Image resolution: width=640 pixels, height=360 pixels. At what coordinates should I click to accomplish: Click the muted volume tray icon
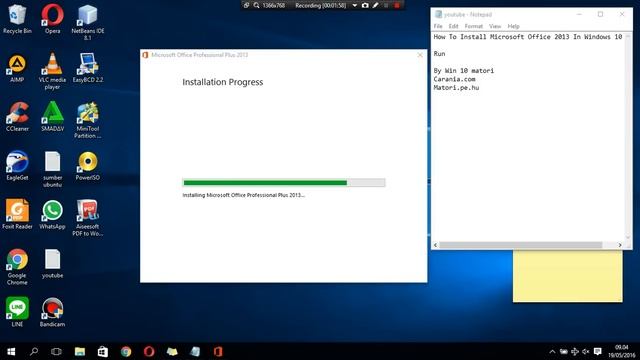[586, 351]
